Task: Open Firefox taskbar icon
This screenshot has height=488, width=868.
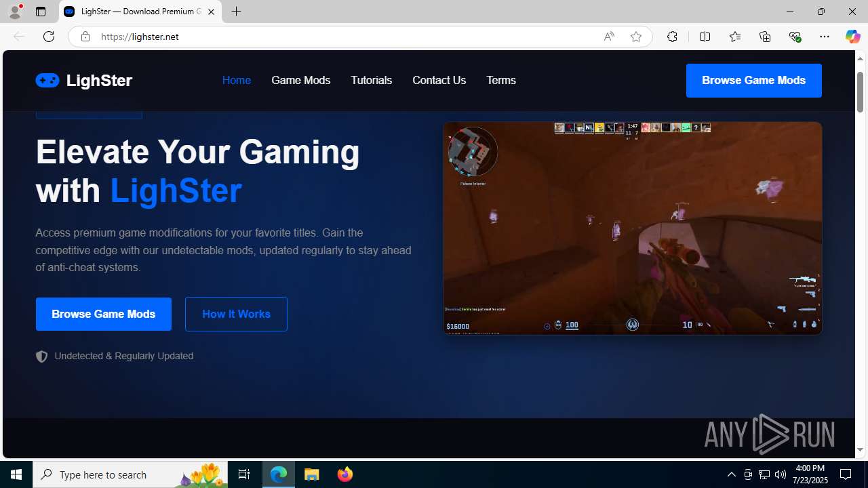Action: [344, 474]
